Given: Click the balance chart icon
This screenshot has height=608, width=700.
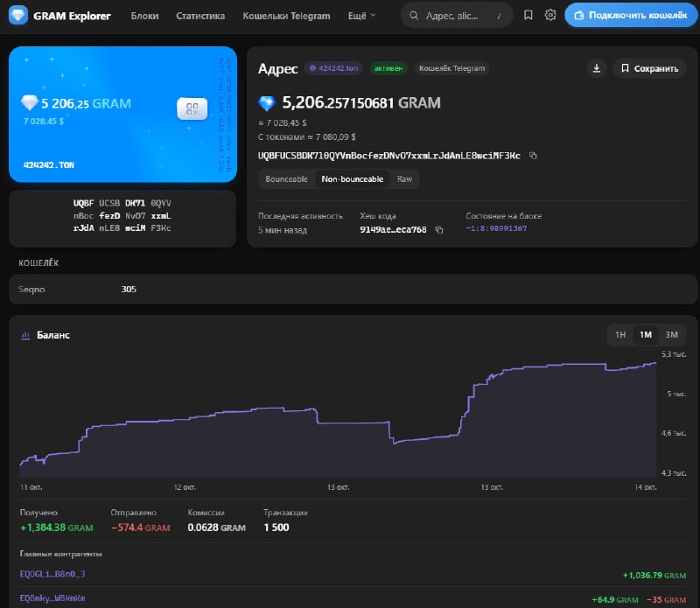Looking at the screenshot, I should click(25, 335).
